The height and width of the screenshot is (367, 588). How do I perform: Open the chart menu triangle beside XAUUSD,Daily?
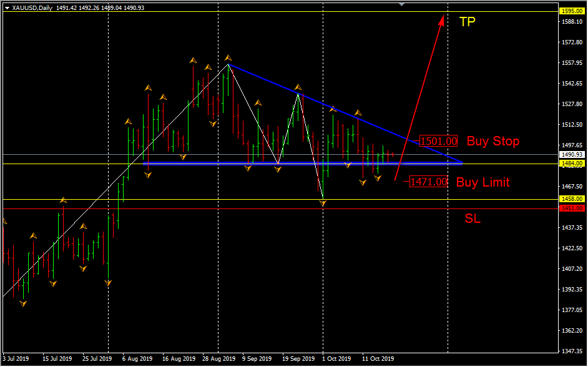(7, 7)
